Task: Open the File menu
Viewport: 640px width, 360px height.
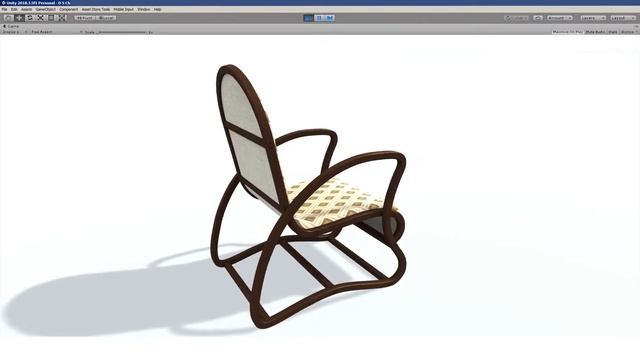Action: 4,9
